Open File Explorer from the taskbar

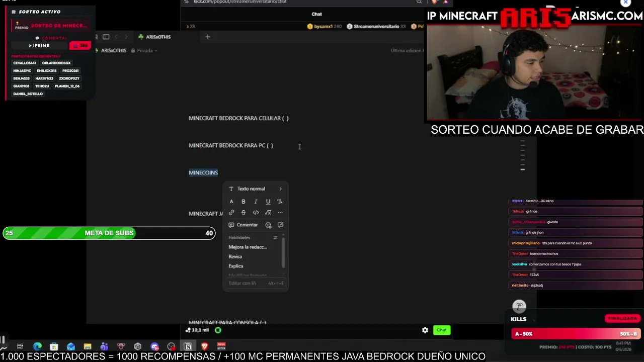(88, 346)
